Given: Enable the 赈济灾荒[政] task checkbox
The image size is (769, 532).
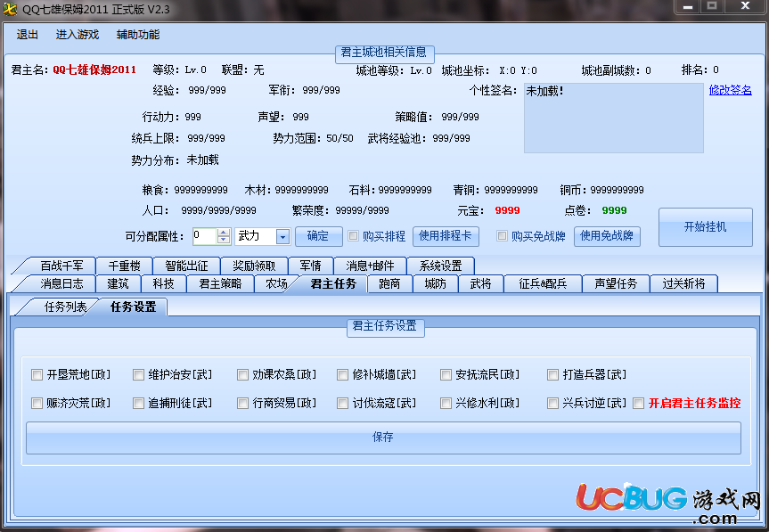Looking at the screenshot, I should point(37,403).
